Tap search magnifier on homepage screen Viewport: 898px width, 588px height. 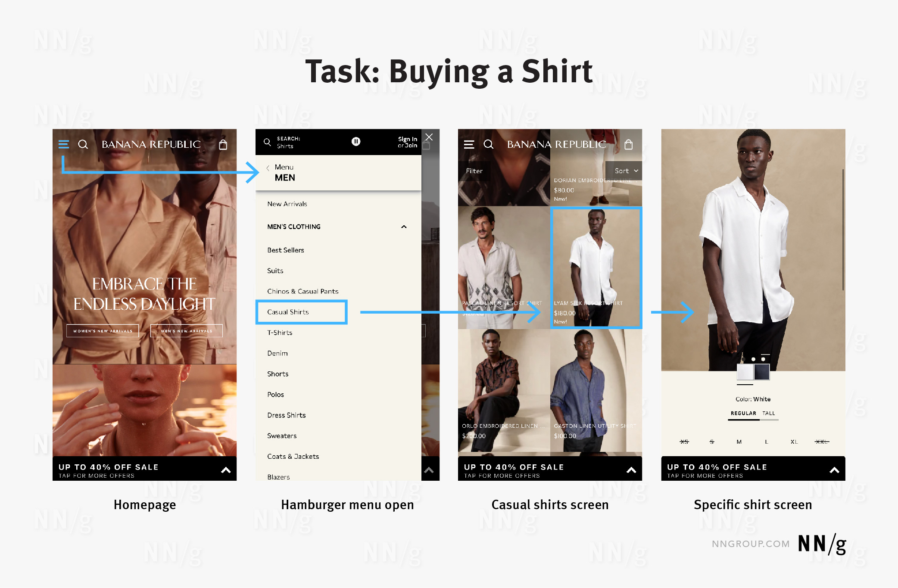pyautogui.click(x=83, y=144)
